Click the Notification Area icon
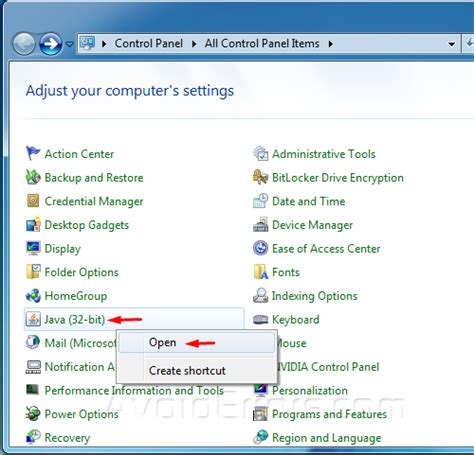 (x=33, y=366)
